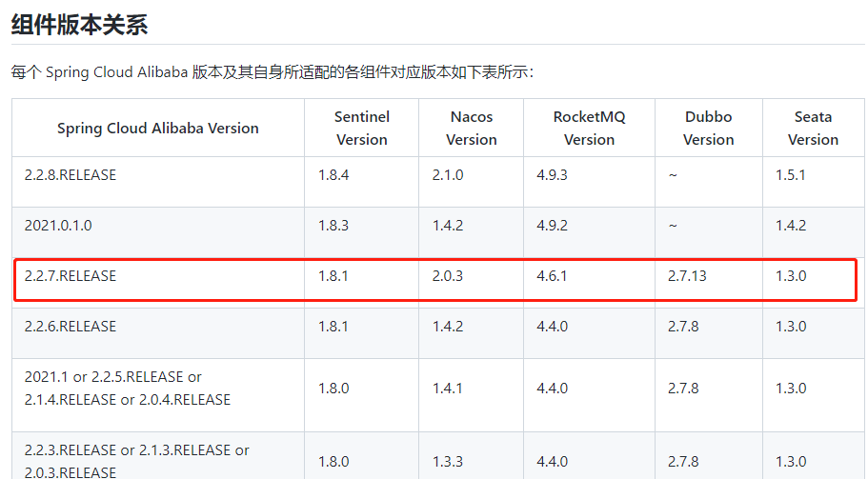Click RocketMQ 4.6.1 in the highlighted row

553,276
